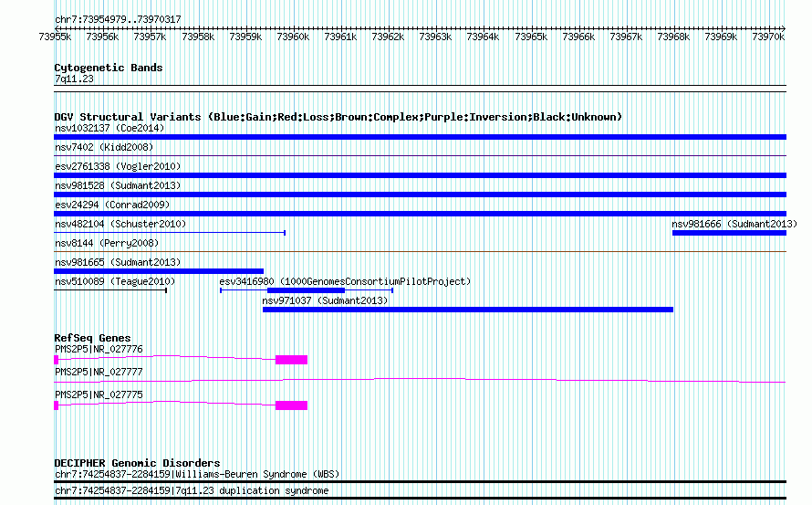The image size is (812, 505).
Task: Select the nsv8144 (Perry2008) brown complex line
Action: (420, 252)
